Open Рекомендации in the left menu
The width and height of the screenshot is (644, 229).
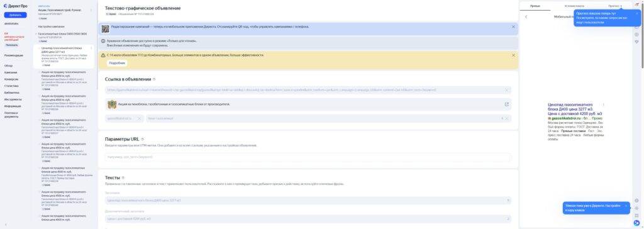click(x=14, y=55)
